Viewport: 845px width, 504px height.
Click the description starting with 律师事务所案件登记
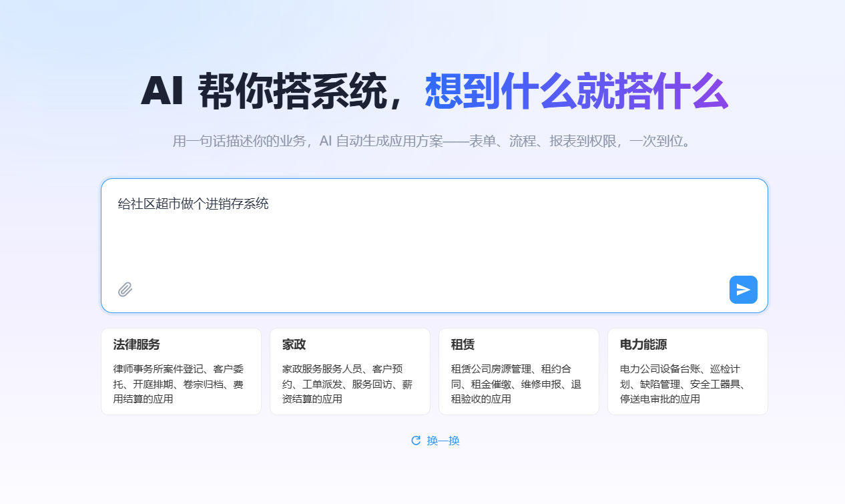pyautogui.click(x=178, y=384)
